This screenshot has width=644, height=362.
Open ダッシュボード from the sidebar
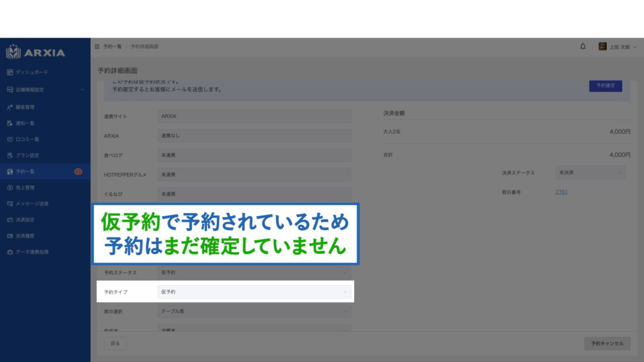(x=31, y=72)
